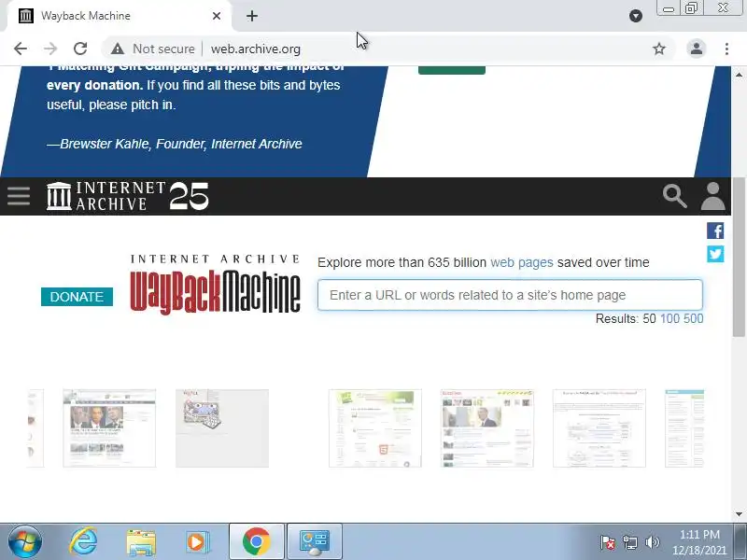Open Chrome three-dot menu

click(x=726, y=49)
